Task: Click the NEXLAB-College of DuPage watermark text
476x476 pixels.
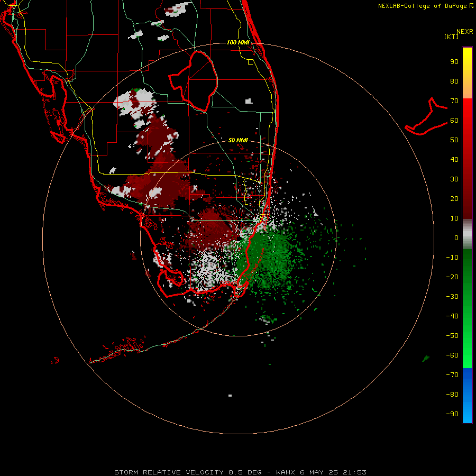Action: 425,6
